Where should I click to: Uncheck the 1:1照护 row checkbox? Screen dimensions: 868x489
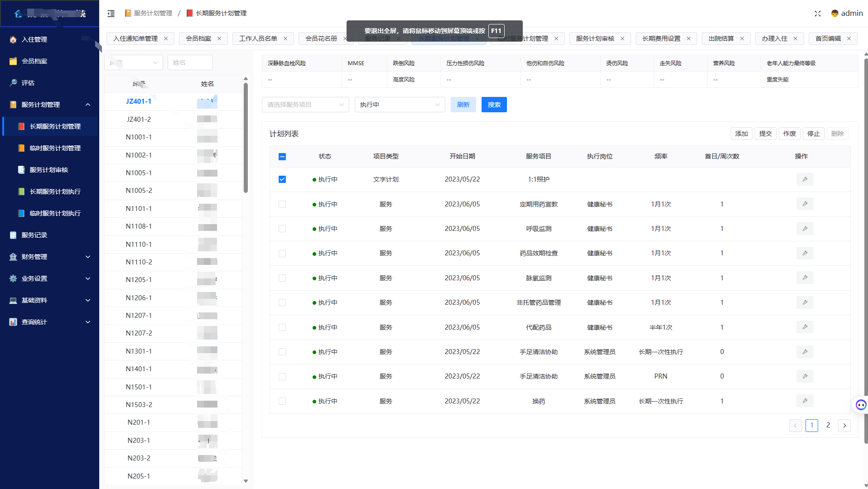282,179
